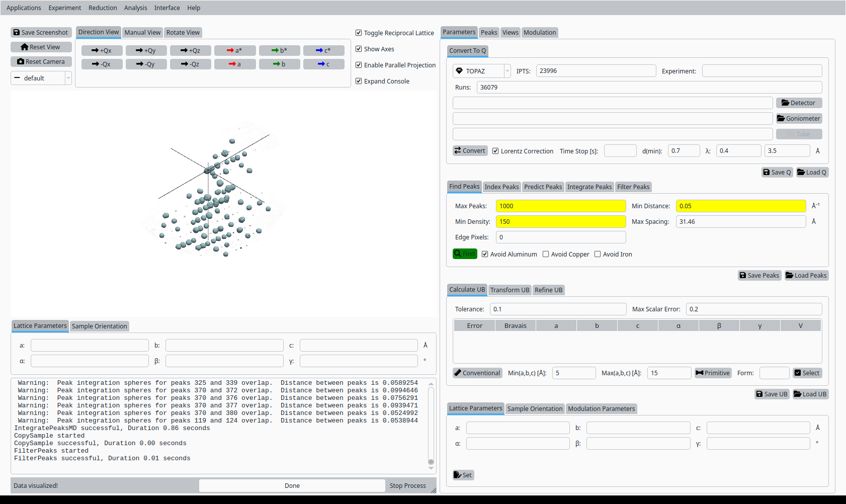Uncheck the Lorentz Correction option
This screenshot has height=504, width=846.
[495, 151]
